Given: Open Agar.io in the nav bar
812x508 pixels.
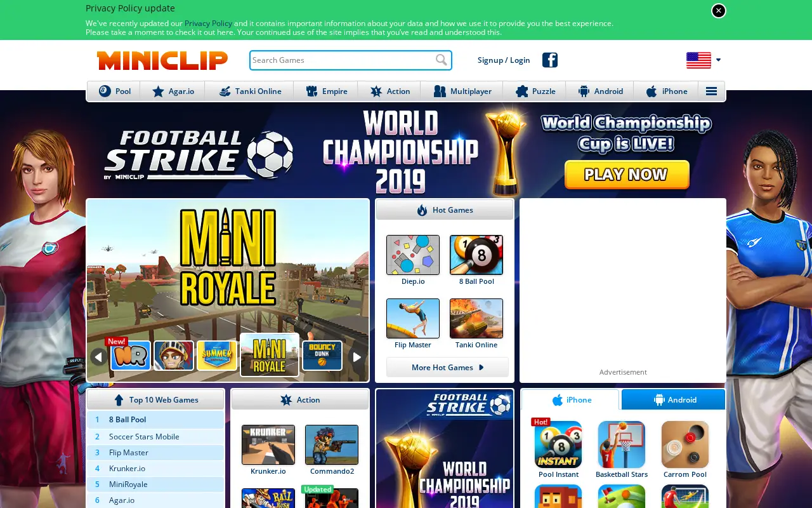Looking at the screenshot, I should (173, 91).
